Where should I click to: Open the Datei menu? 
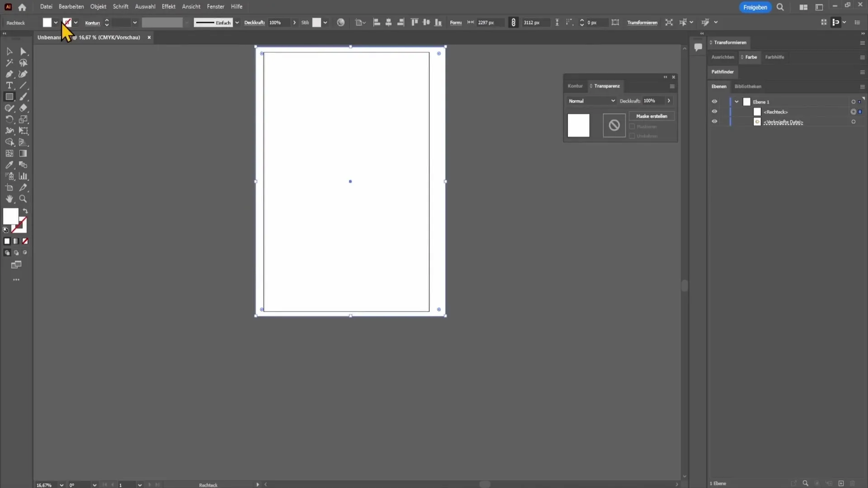click(x=46, y=7)
